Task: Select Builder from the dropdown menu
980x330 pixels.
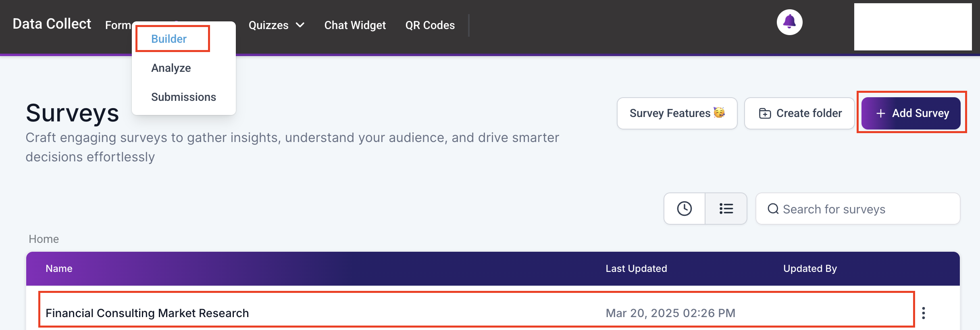Action: point(169,39)
